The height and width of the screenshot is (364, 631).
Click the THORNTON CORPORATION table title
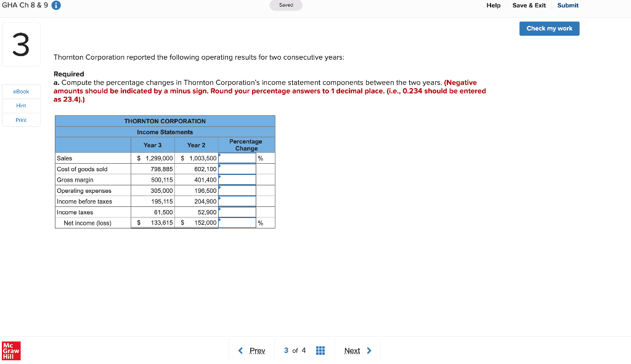(165, 121)
